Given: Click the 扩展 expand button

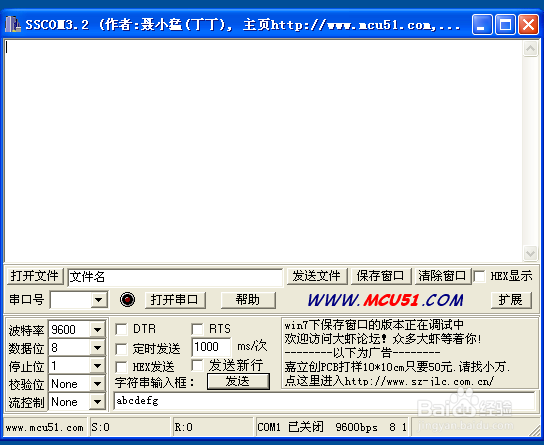Looking at the screenshot, I should [511, 300].
